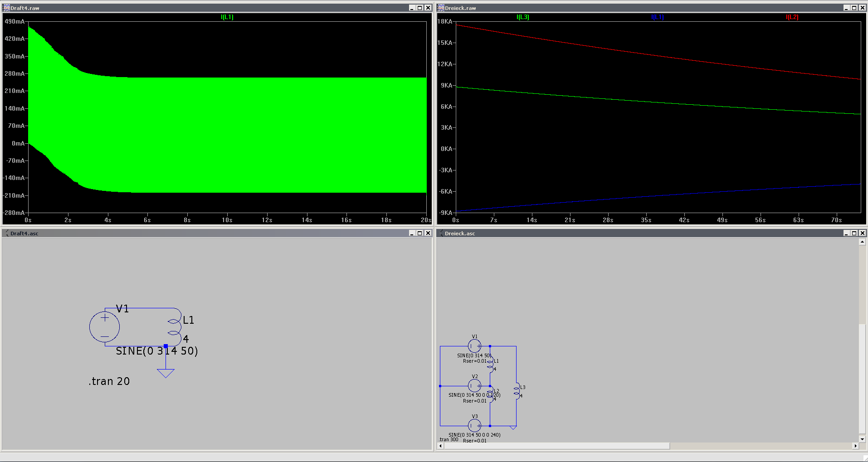Click the scroll-down arrow in Dreieck.asc
This screenshot has height=462, width=868.
tap(862, 439)
